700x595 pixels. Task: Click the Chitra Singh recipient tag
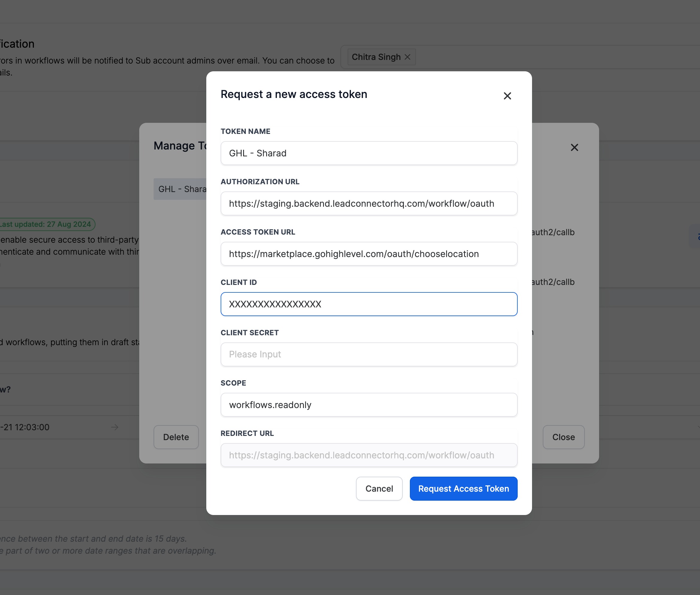(x=376, y=57)
